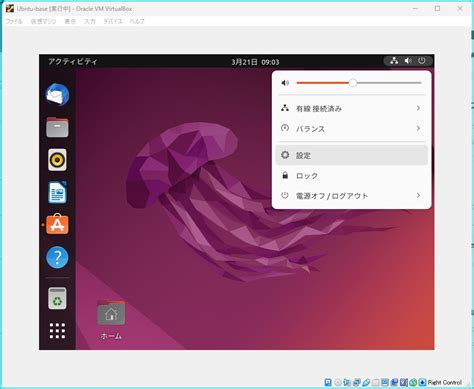Expand the 電源オフ / ログアウト submenu
Viewport: 474px width, 389px height.
351,196
